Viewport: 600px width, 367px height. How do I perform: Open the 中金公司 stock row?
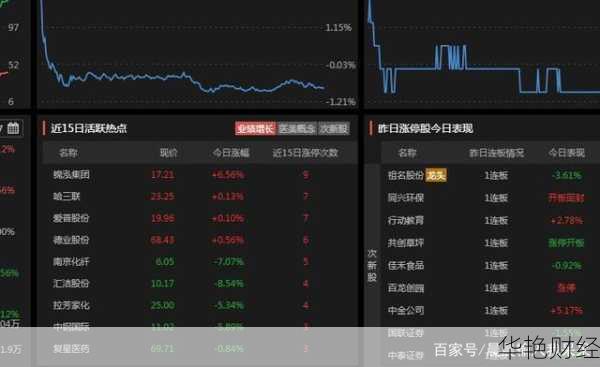point(491,310)
